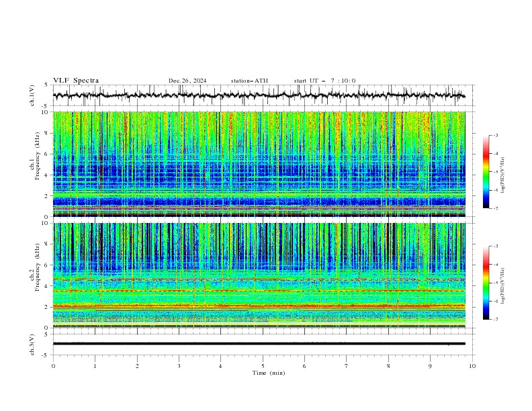
Task: Click the time-axis tick label '0'
Action: (x=53, y=366)
